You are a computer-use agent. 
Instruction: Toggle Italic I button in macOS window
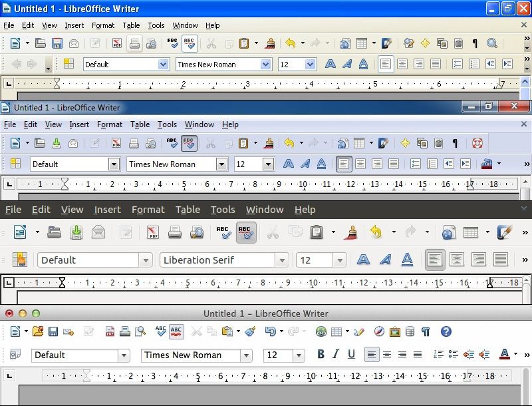[336, 354]
